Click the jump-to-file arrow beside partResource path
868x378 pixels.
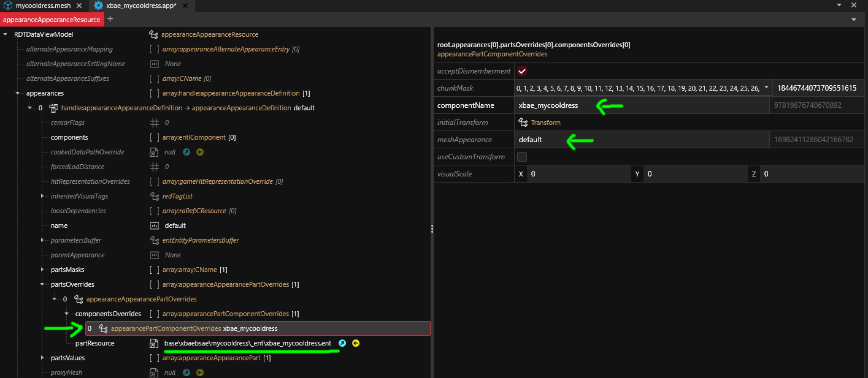click(343, 343)
